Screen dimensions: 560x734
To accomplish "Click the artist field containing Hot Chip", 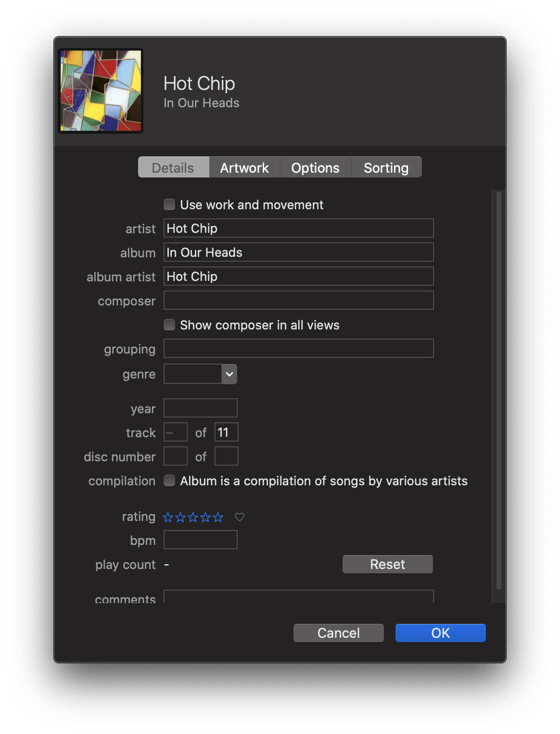I will point(299,228).
